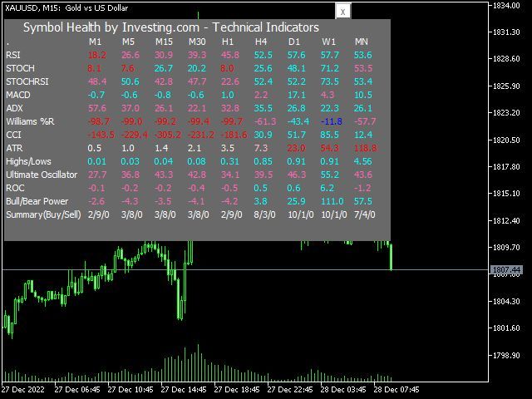
Task: Click the Symbol Health by Investing.com title
Action: [x=170, y=27]
